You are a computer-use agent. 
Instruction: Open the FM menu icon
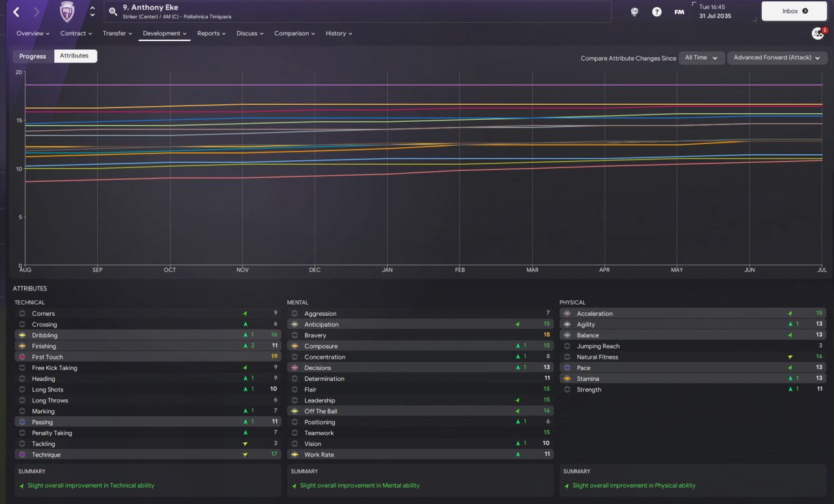(x=679, y=12)
